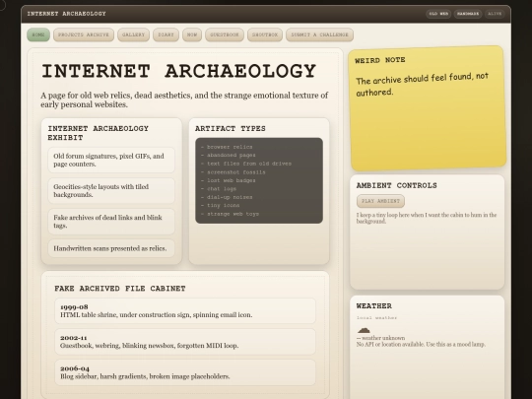Viewport: 532px width, 399px height.
Task: Click Submit a Challenge button
Action: point(319,34)
